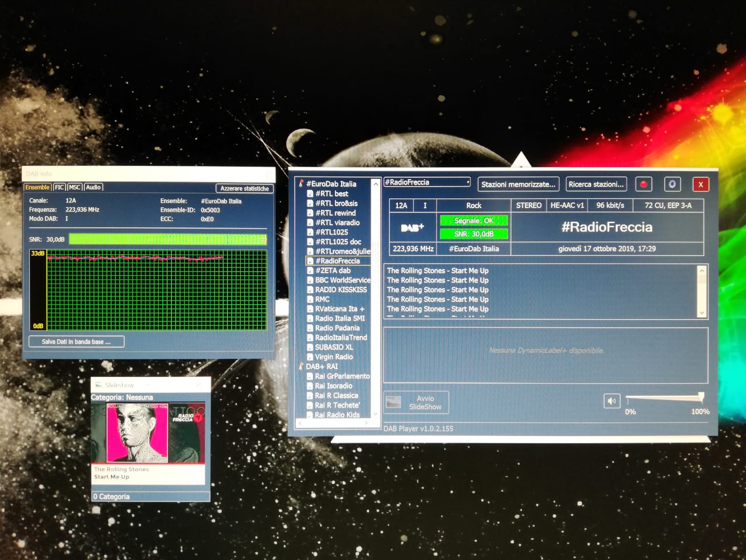
Task: Click Ricerca stazioni button
Action: pyautogui.click(x=596, y=184)
